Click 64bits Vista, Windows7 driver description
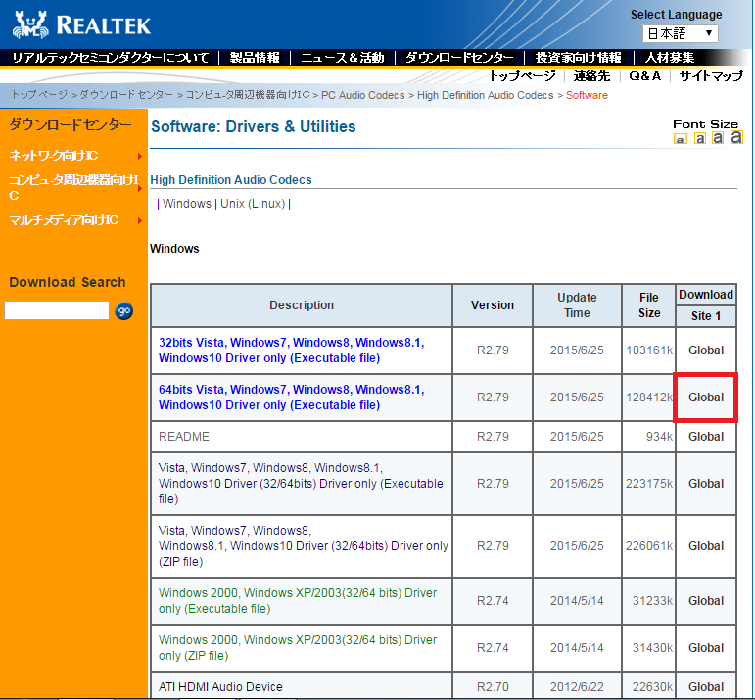Image resolution: width=755 pixels, height=700 pixels. (291, 397)
